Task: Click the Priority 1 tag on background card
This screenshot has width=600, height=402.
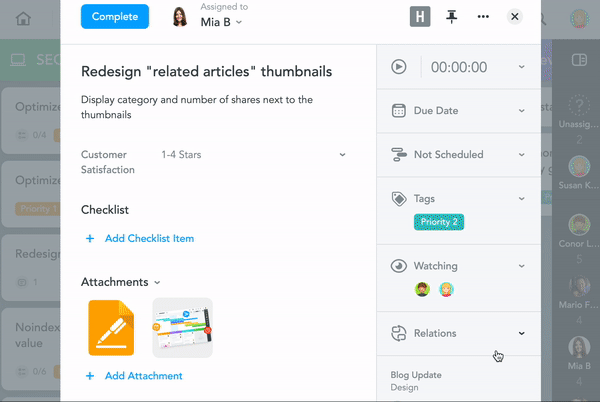Action: (37, 209)
